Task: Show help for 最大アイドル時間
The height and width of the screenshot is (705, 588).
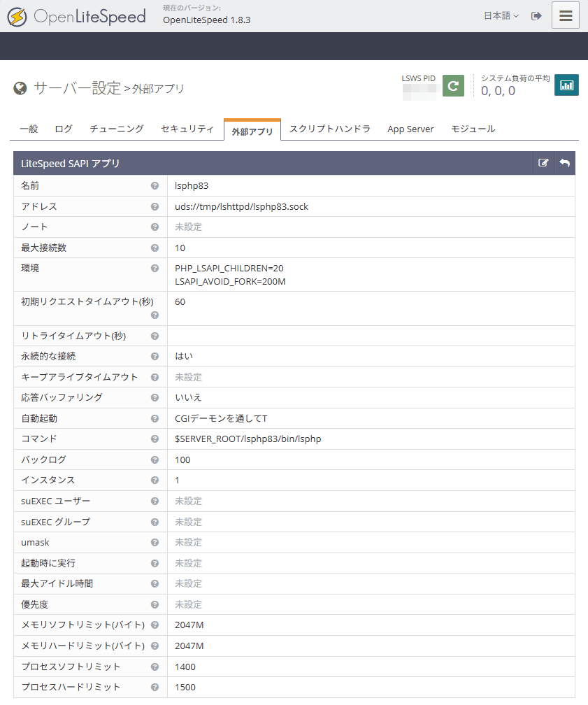Action: click(155, 583)
